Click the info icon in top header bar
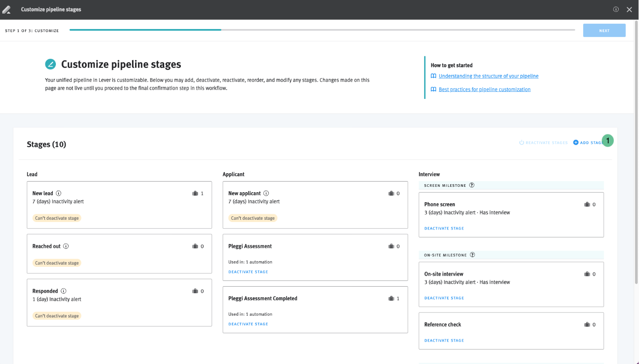The width and height of the screenshot is (639, 364). 616,9
